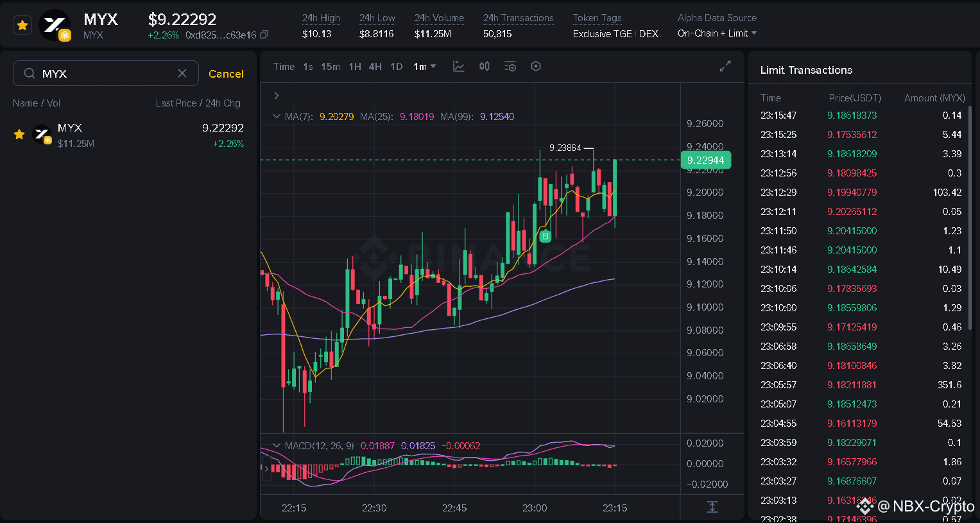
Task: Switch chart to the 1s interval
Action: 308,67
